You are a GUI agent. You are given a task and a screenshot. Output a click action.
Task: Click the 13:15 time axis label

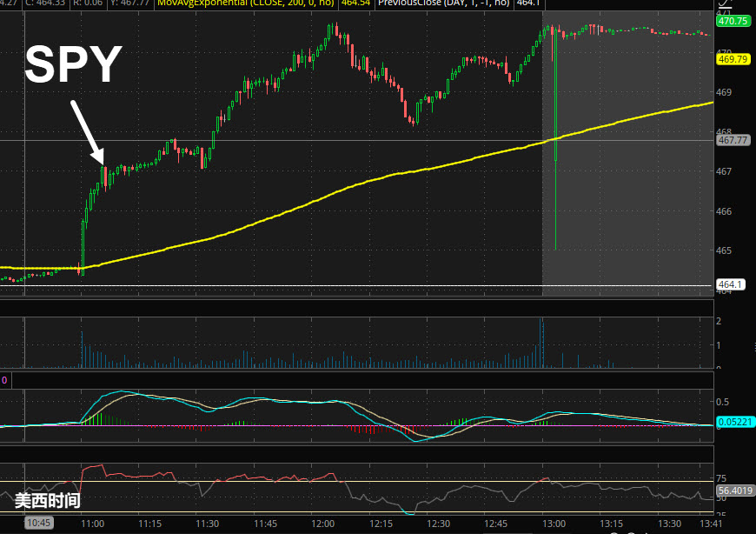612,524
